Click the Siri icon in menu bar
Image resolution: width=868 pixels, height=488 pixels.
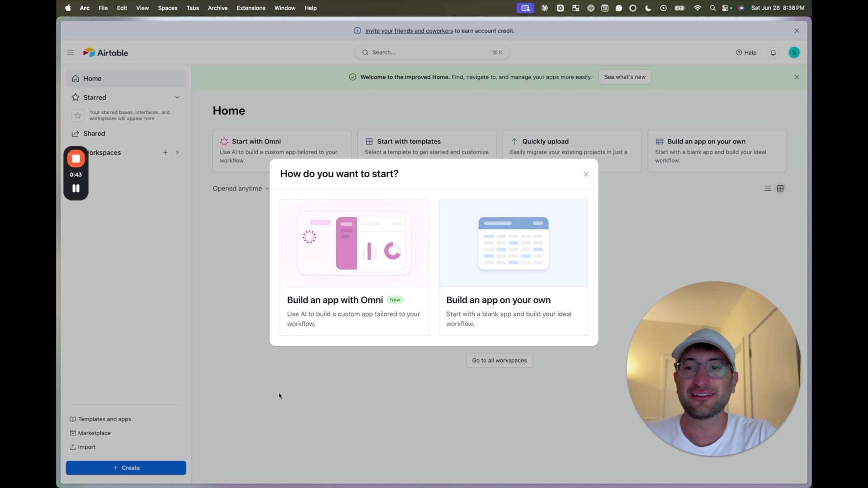(741, 8)
